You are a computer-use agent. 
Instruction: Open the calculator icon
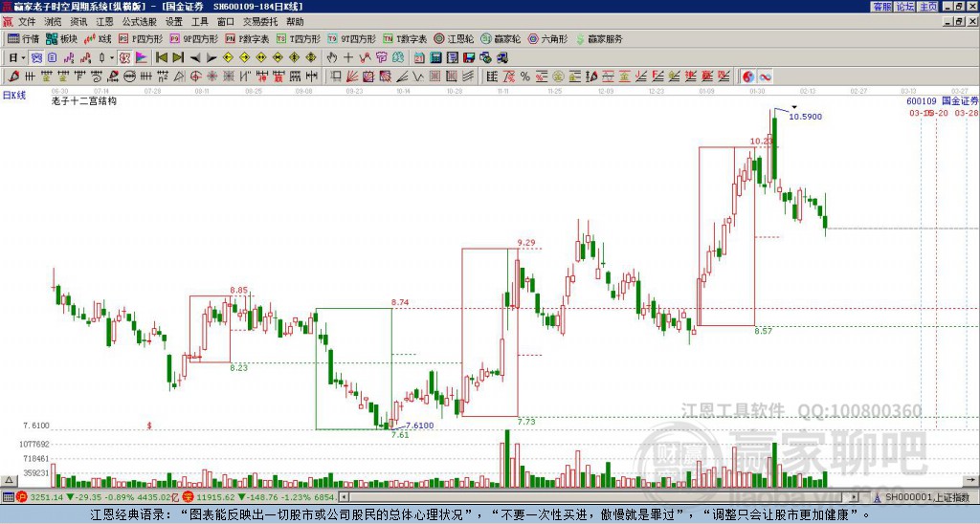435,57
